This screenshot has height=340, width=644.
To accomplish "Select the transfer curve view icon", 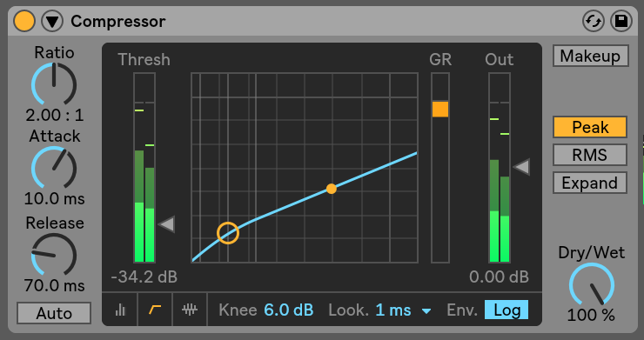I will click(x=155, y=310).
